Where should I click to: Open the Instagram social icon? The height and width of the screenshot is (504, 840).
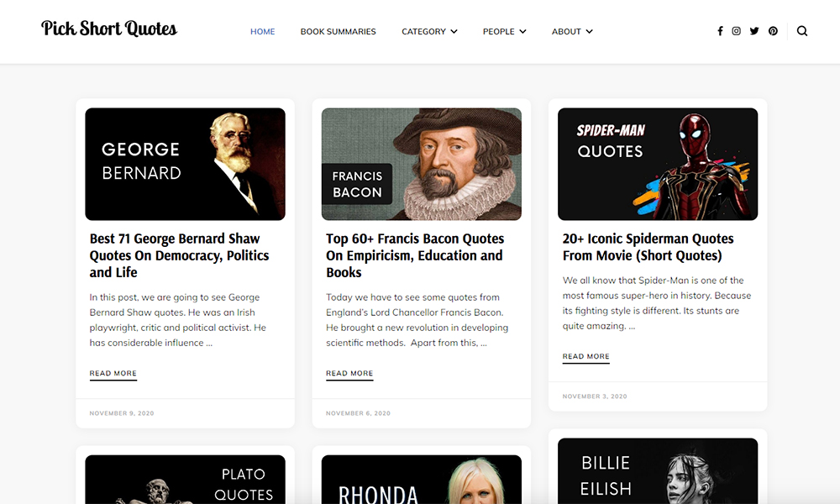click(737, 31)
